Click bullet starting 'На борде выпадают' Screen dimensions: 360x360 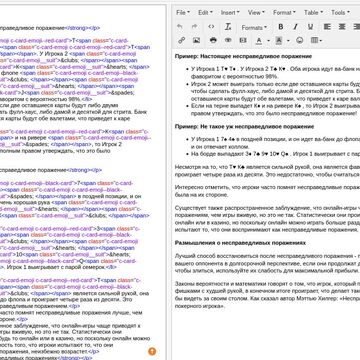275,154
